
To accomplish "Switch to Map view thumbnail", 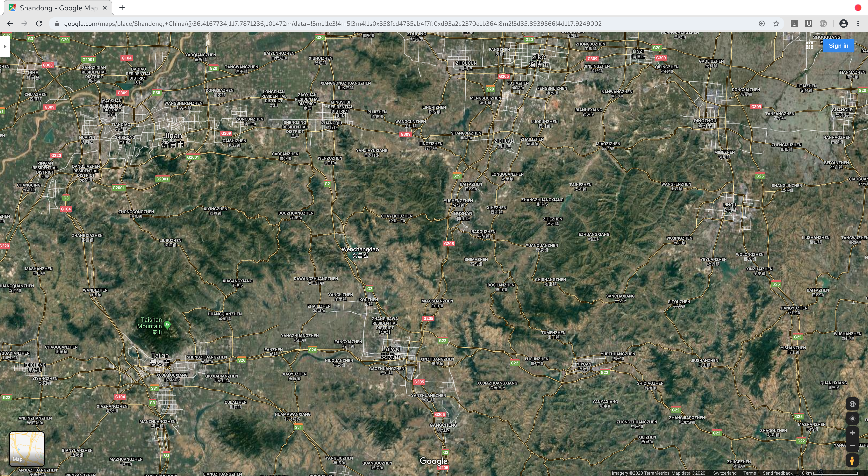I will (x=27, y=449).
